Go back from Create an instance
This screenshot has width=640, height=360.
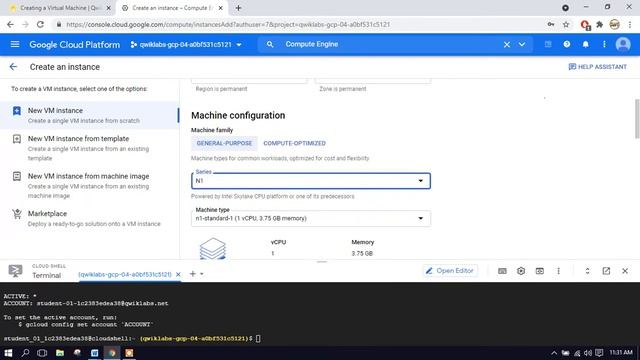coord(13,67)
